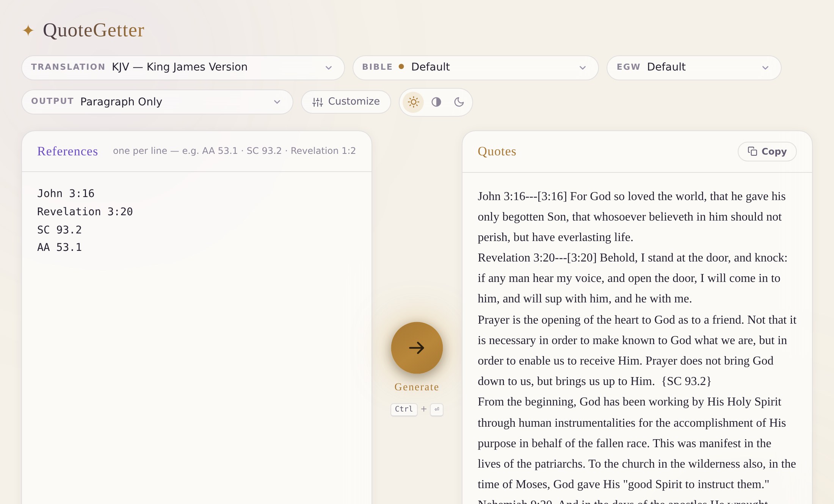Click the EGW dropdown chevron arrow
This screenshot has width=834, height=504.
(x=765, y=68)
